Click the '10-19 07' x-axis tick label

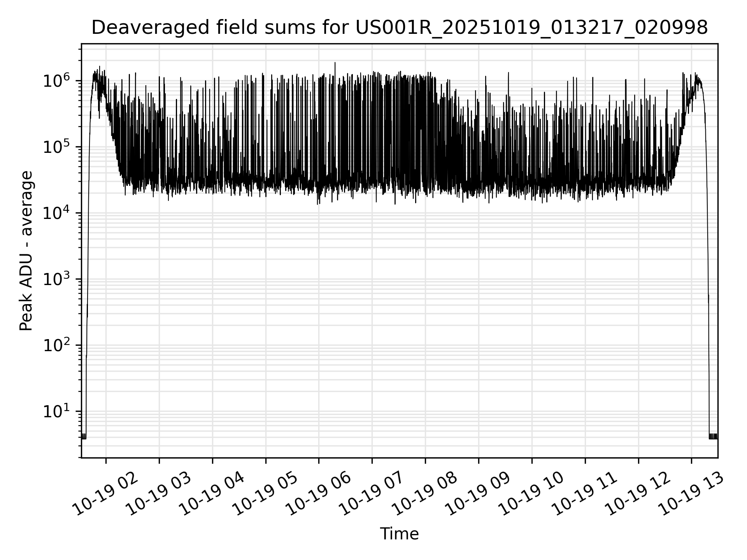(x=372, y=493)
